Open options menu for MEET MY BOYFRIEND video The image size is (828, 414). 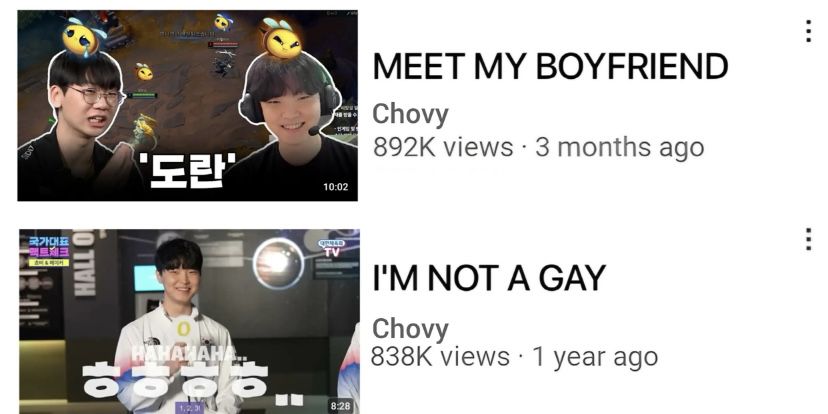click(x=808, y=31)
